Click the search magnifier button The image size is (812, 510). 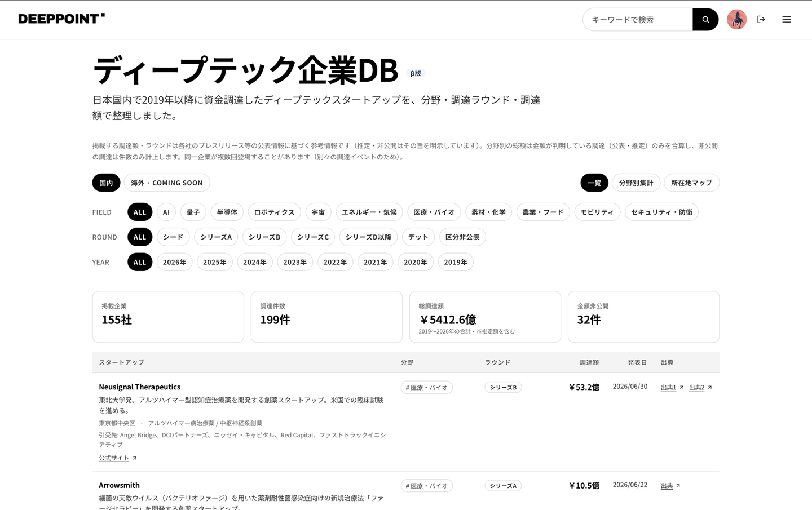tap(705, 19)
